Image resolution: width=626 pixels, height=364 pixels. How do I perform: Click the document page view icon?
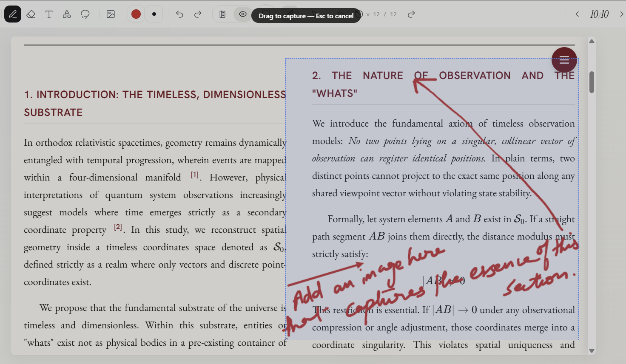coord(222,14)
